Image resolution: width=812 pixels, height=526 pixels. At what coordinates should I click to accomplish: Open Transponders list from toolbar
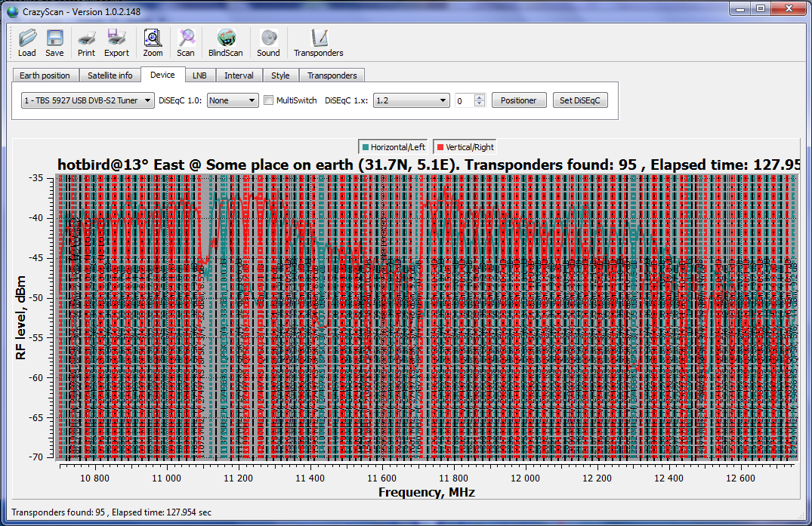(x=319, y=42)
